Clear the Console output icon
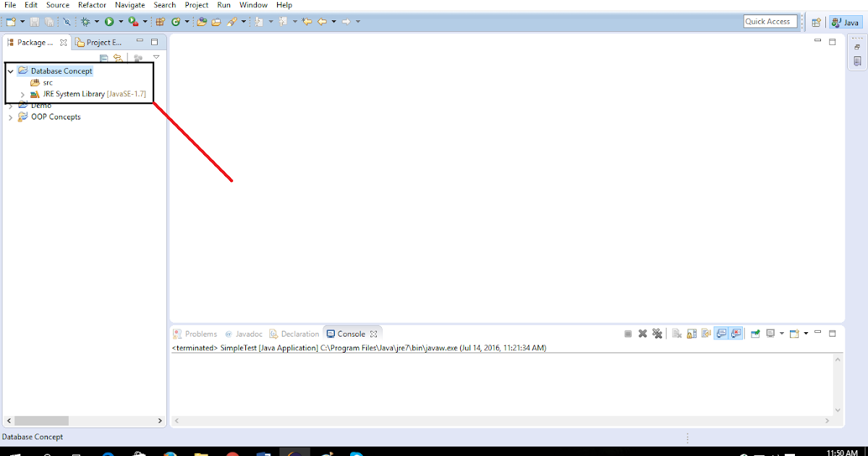This screenshot has height=456, width=868. click(676, 333)
